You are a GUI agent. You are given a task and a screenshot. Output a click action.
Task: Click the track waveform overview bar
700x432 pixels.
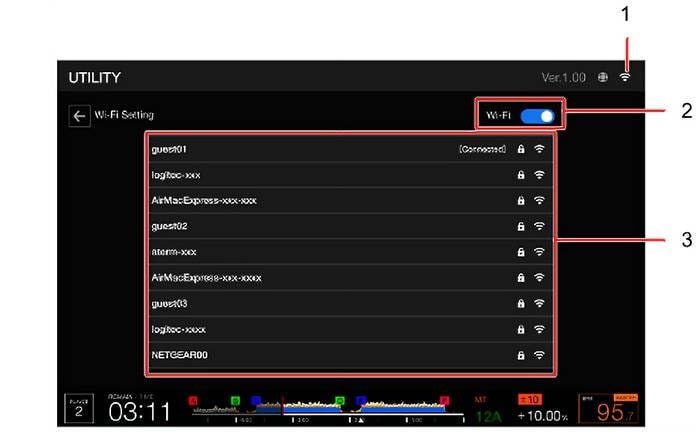pyautogui.click(x=320, y=408)
